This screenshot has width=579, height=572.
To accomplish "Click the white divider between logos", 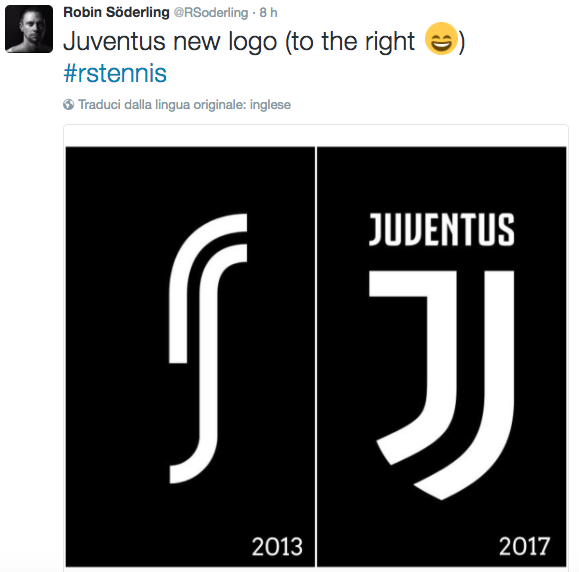I will pyautogui.click(x=316, y=357).
